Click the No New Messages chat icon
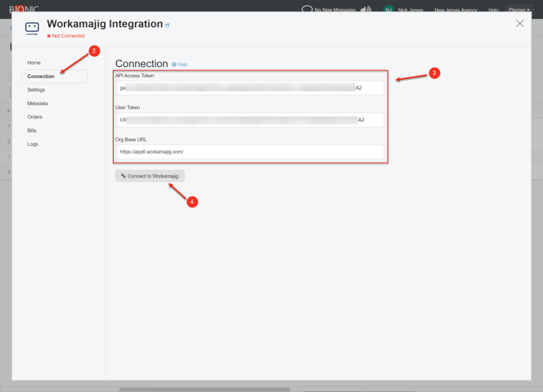Screen dimensions: 543x392 coord(307,9)
